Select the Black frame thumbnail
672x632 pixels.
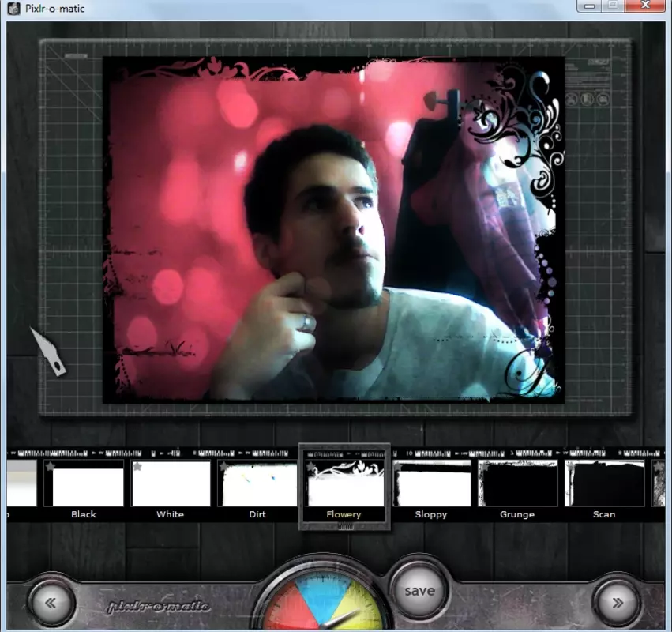tap(84, 483)
